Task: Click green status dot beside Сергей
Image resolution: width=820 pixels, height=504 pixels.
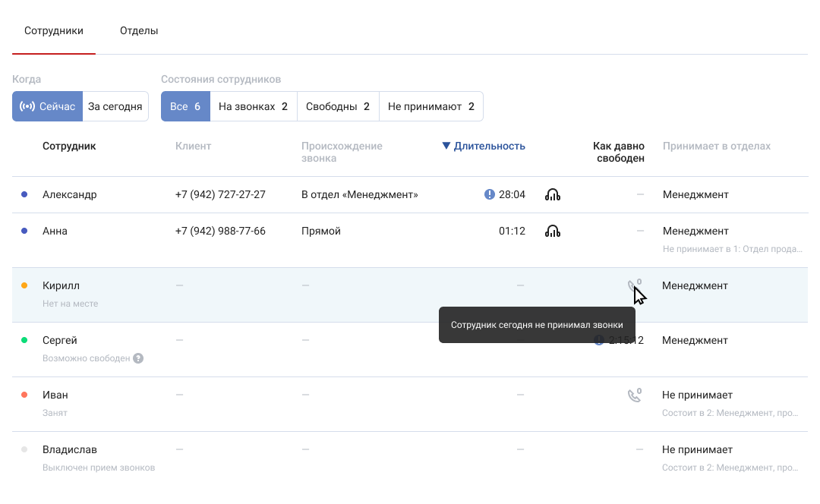Action: (x=24, y=341)
